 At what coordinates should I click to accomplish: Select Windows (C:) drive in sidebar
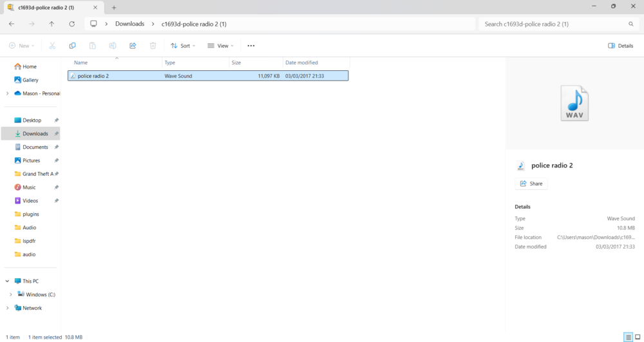pos(40,295)
